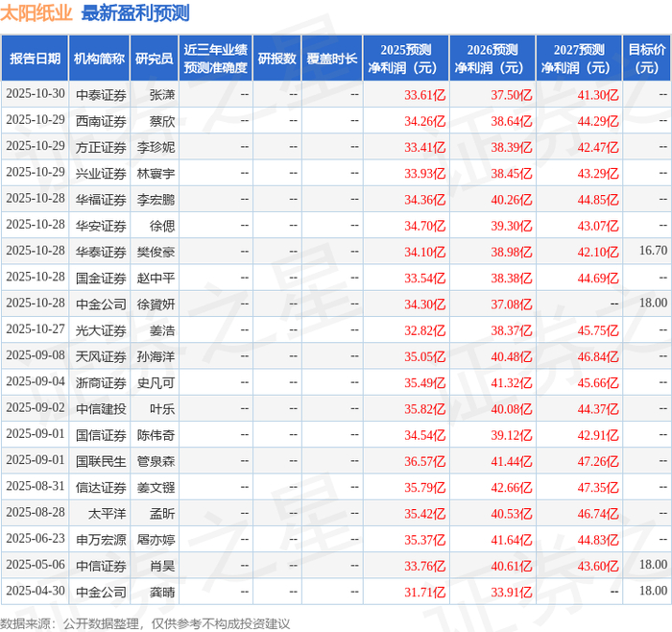672x632 pixels.
Task: Click the 西南证券 institution cell
Action: point(101,121)
